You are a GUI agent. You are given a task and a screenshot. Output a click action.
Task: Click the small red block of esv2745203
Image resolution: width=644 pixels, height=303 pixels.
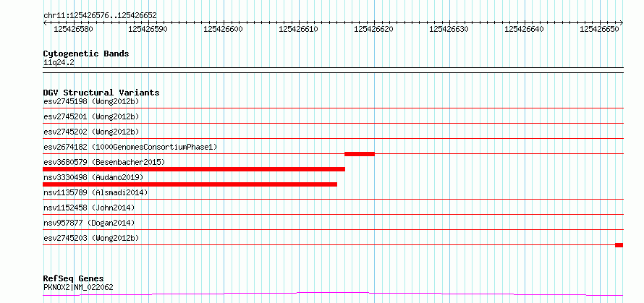(x=619, y=245)
